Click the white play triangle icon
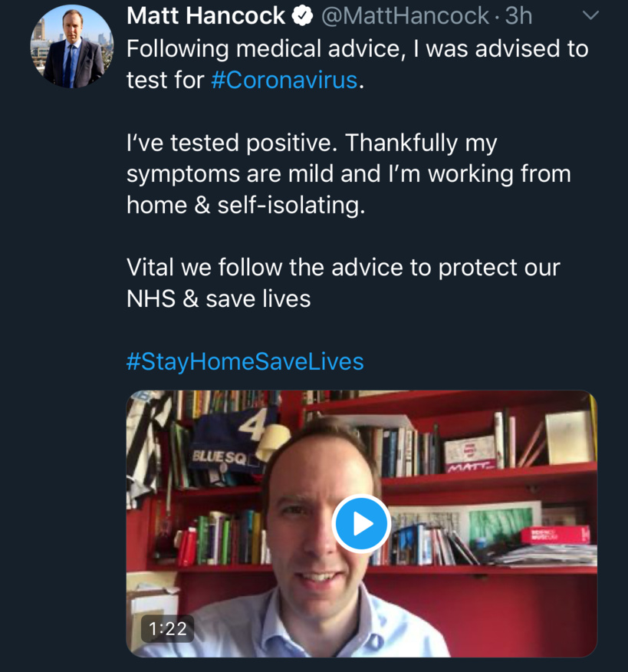The height and width of the screenshot is (672, 628). click(x=363, y=522)
